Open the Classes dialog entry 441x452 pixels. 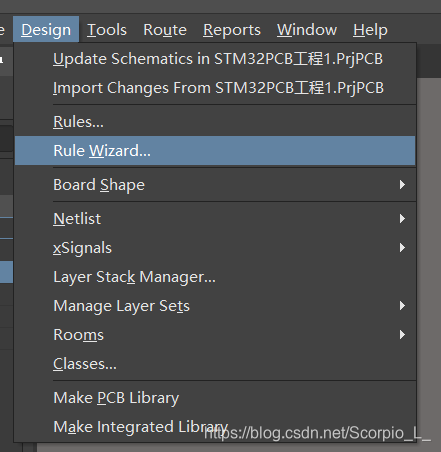pyautogui.click(x=215, y=364)
